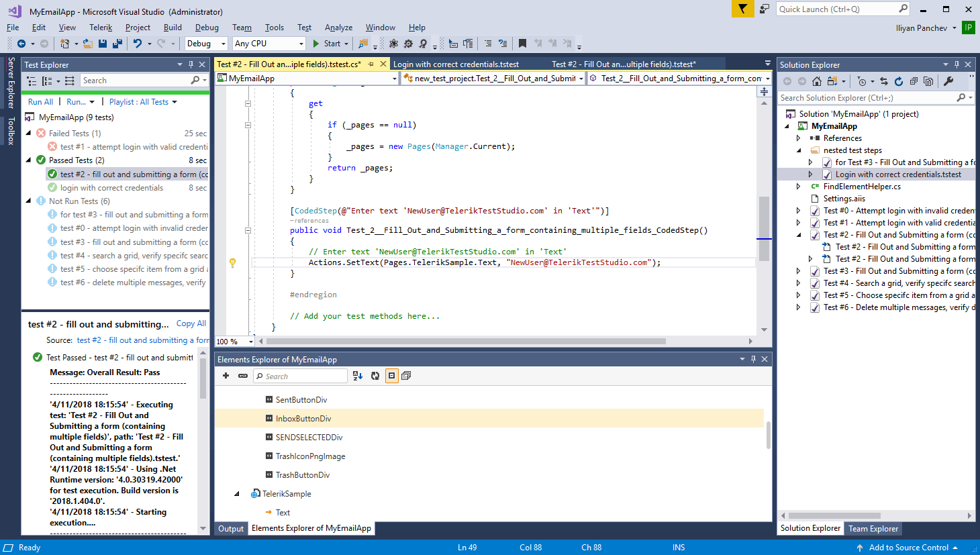Open the Analyze menu
980x555 pixels.
tap(338, 28)
